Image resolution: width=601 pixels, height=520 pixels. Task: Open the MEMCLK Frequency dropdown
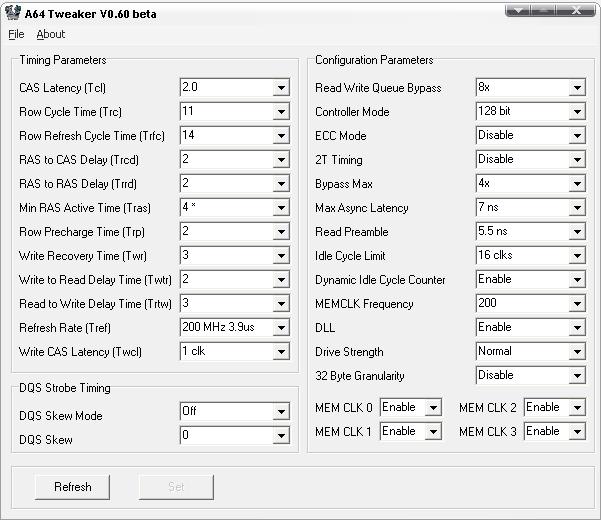click(x=531, y=303)
